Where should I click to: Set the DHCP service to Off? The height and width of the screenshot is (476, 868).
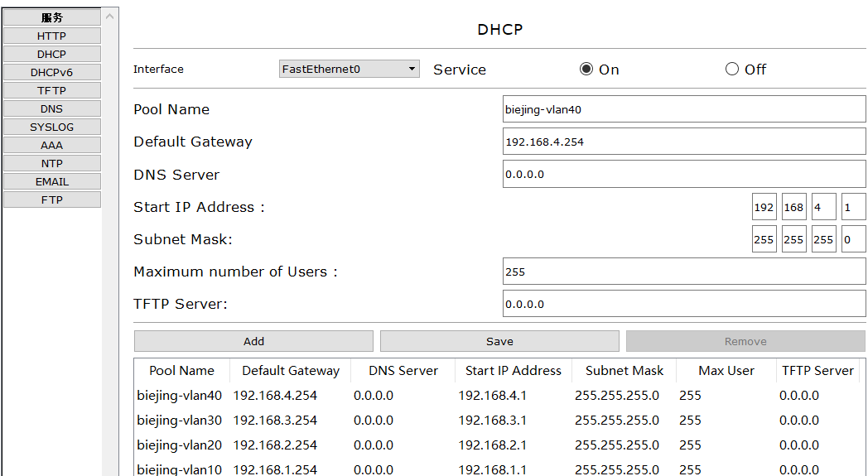[732, 70]
